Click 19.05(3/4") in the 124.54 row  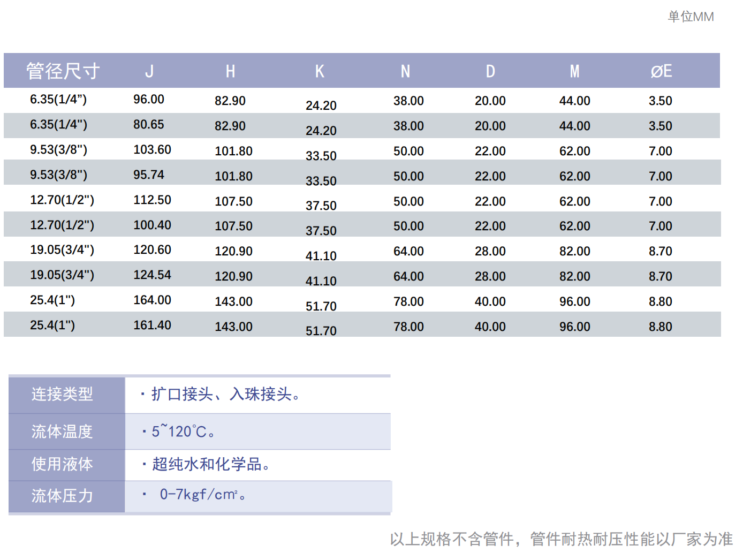(62, 275)
